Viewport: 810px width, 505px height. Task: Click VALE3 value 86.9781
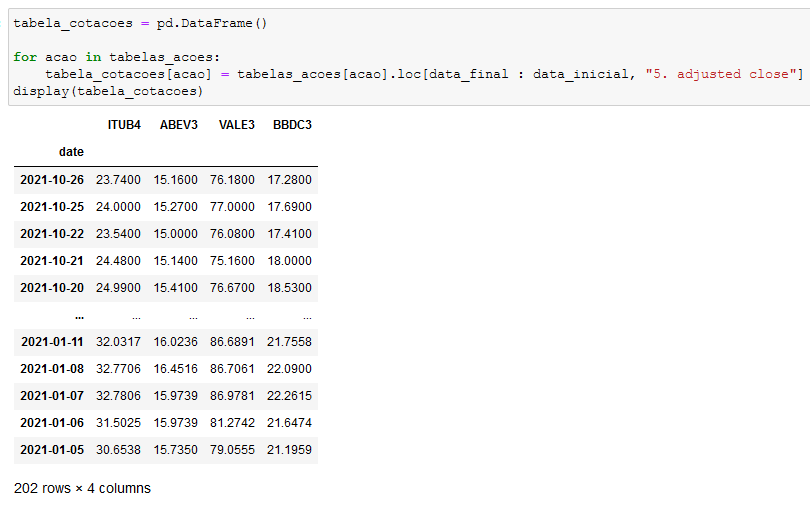tap(232, 396)
